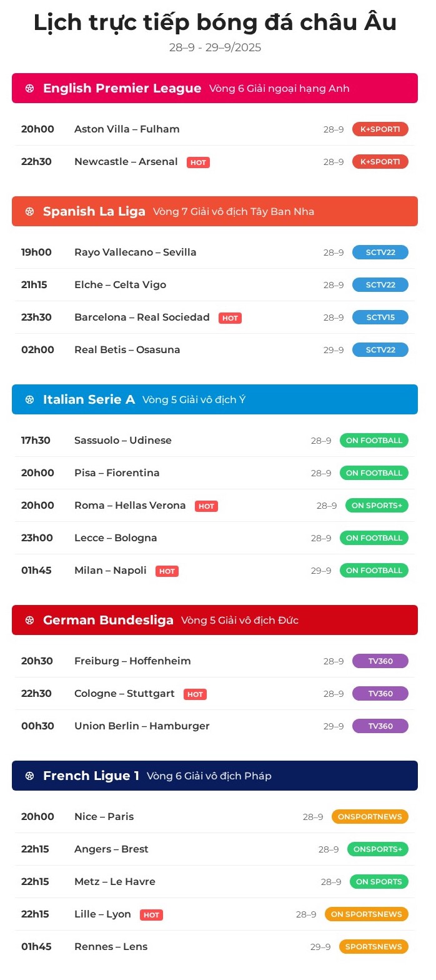Click the soccer ball icon beside German Bundesliga

(x=29, y=621)
